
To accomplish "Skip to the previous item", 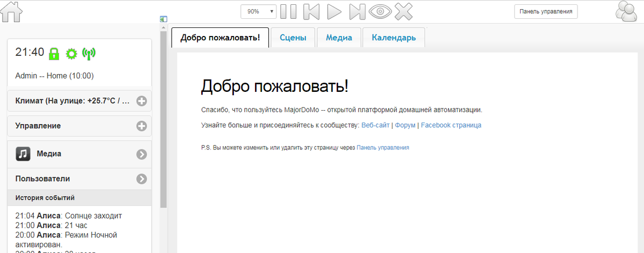I will click(311, 11).
